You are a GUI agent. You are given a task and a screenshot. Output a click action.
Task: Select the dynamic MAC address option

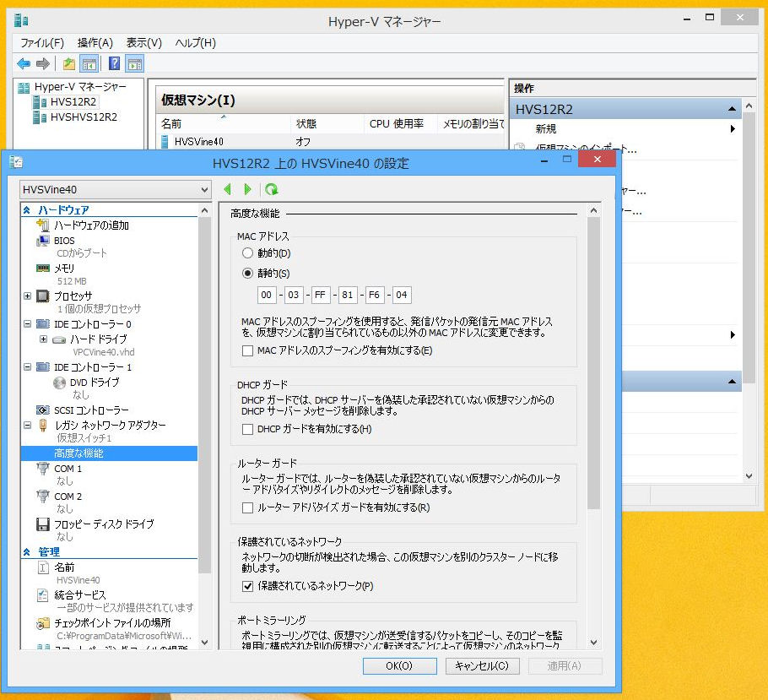click(247, 253)
